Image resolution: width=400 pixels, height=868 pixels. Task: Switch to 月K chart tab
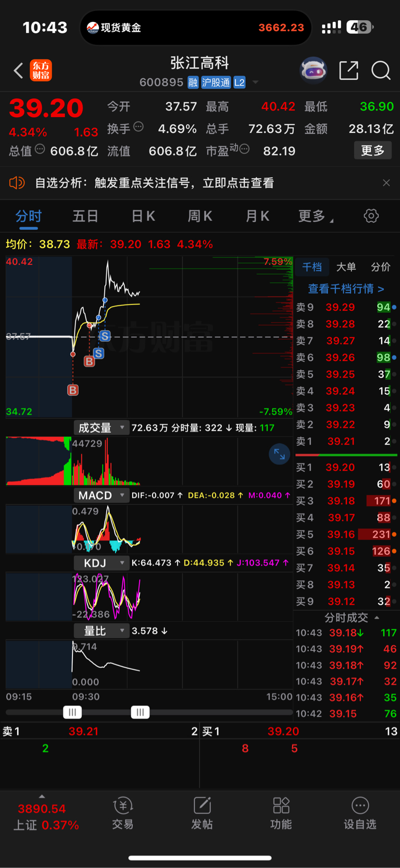257,216
